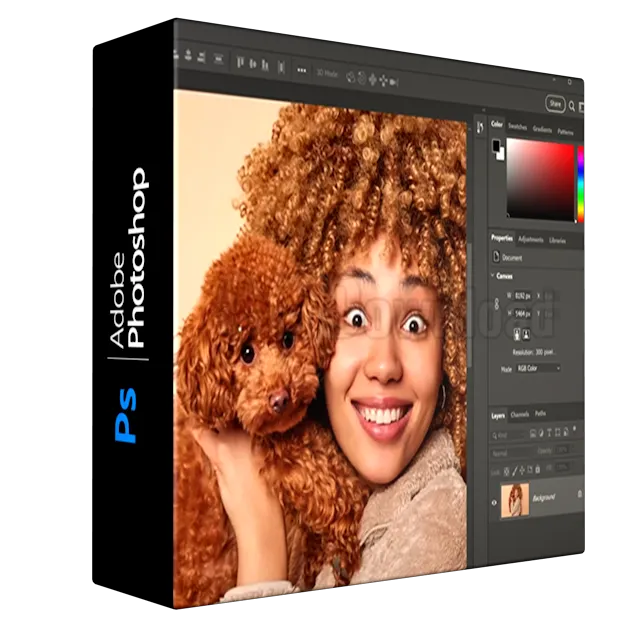630x630 pixels.
Task: Toggle smart object filter icon
Action: [566, 432]
